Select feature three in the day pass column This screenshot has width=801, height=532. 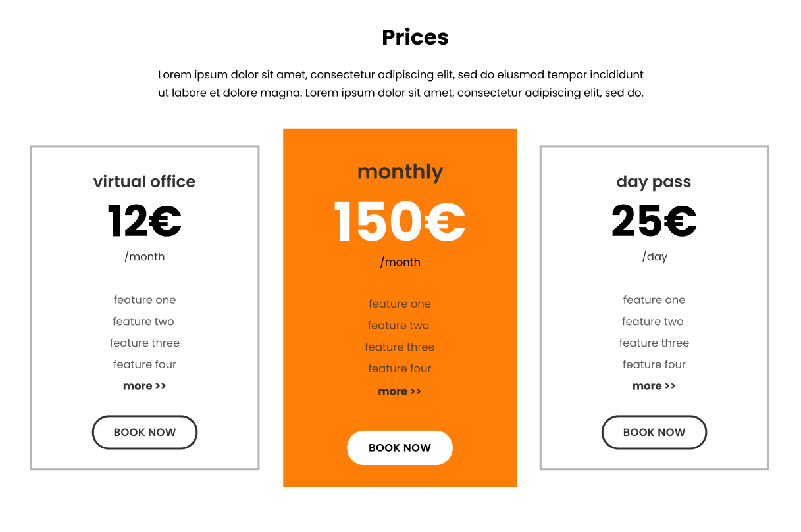coord(654,343)
